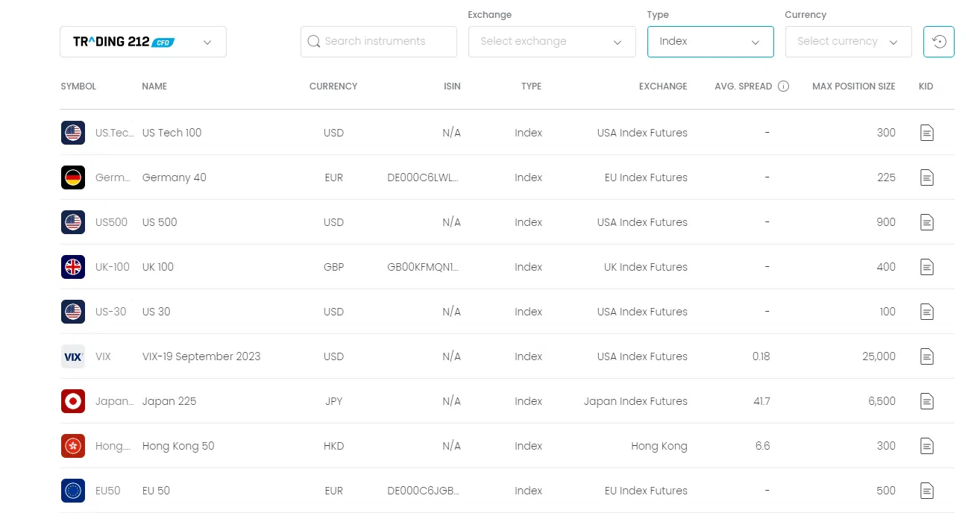Click the HKD currency cell

click(333, 446)
